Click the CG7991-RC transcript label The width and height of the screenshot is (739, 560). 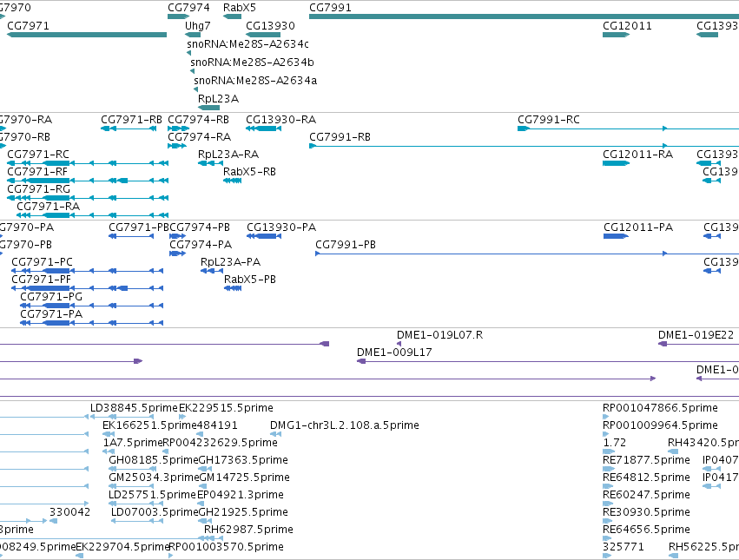(549, 119)
